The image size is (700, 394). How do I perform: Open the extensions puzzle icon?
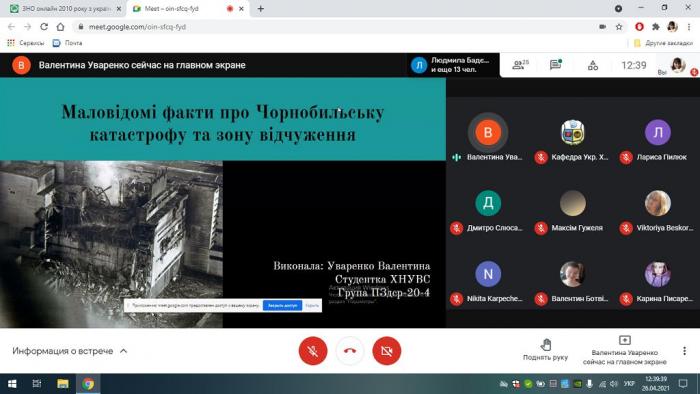click(656, 27)
